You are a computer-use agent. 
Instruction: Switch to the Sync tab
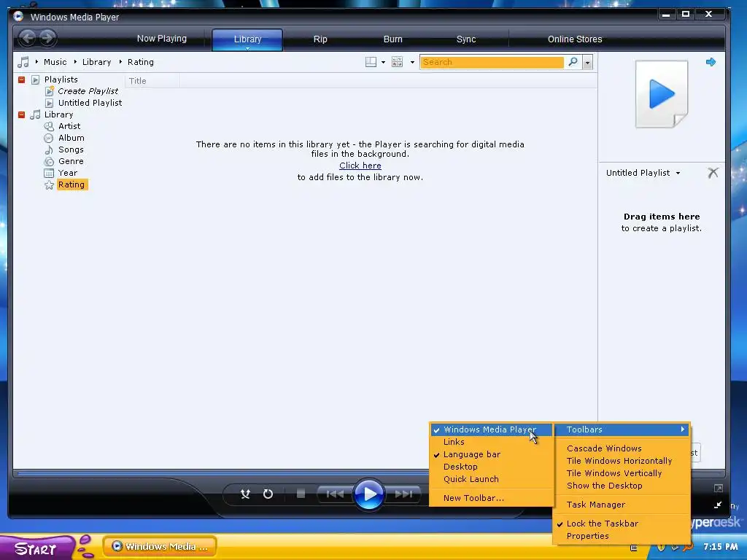tap(466, 39)
